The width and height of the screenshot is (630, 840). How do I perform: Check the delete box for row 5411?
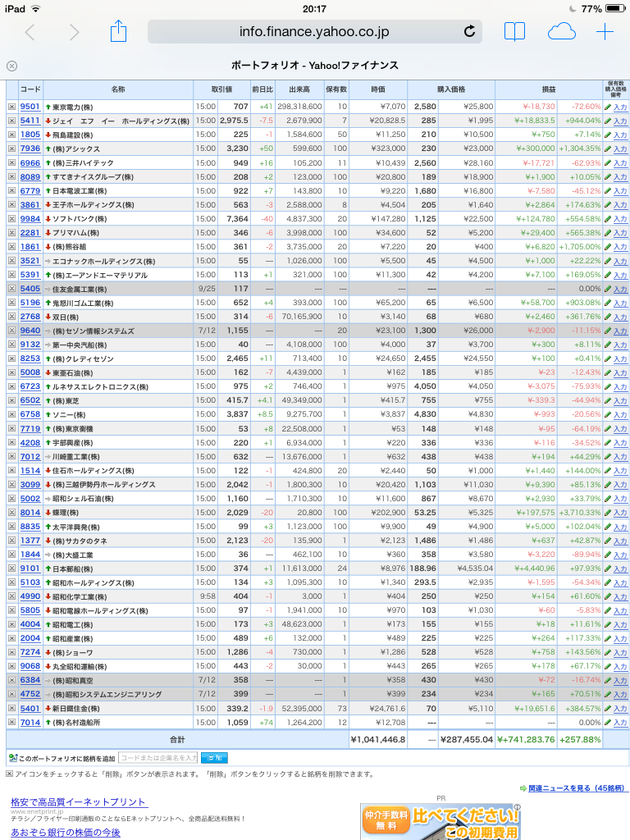coord(11,121)
